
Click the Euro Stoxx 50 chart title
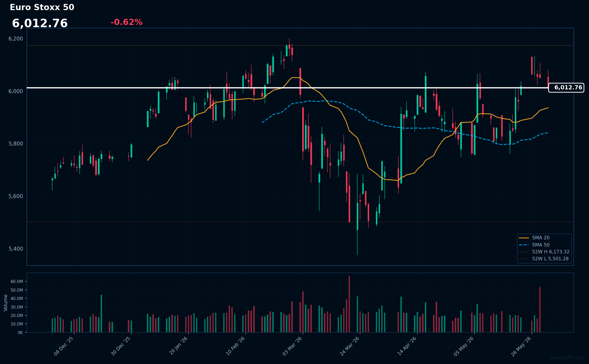coord(42,7)
